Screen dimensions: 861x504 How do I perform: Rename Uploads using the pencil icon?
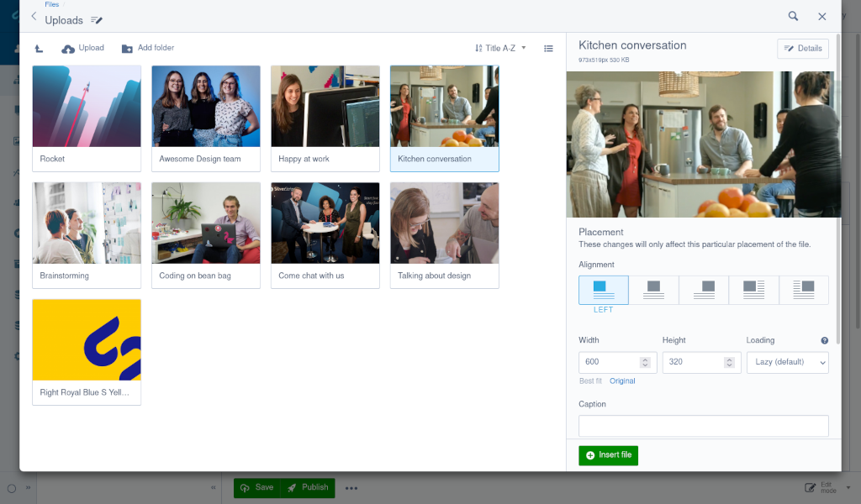[x=97, y=20]
